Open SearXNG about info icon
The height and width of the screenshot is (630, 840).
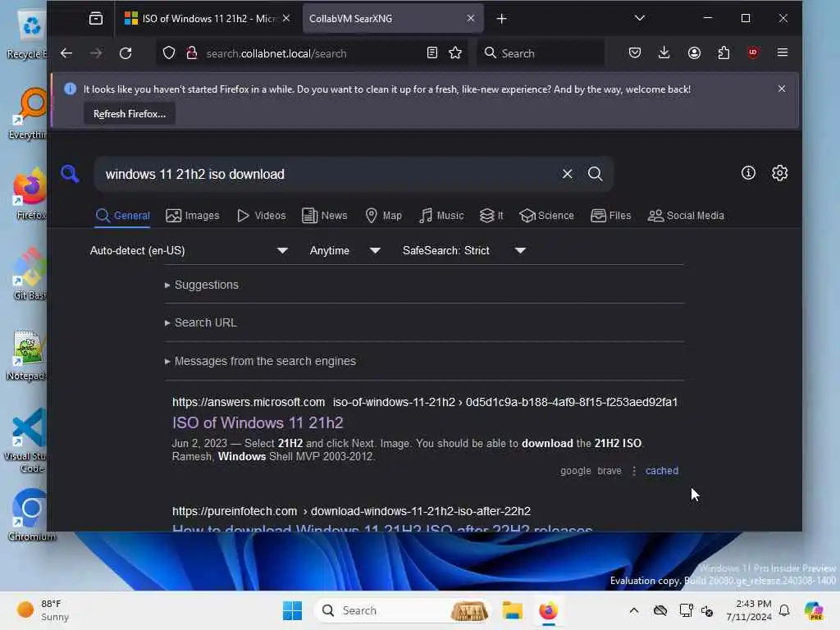click(748, 173)
